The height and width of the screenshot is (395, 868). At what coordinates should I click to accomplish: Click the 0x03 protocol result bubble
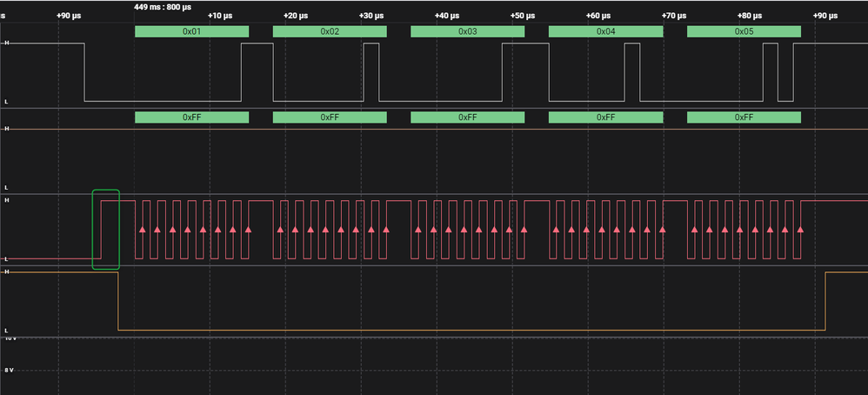[467, 31]
